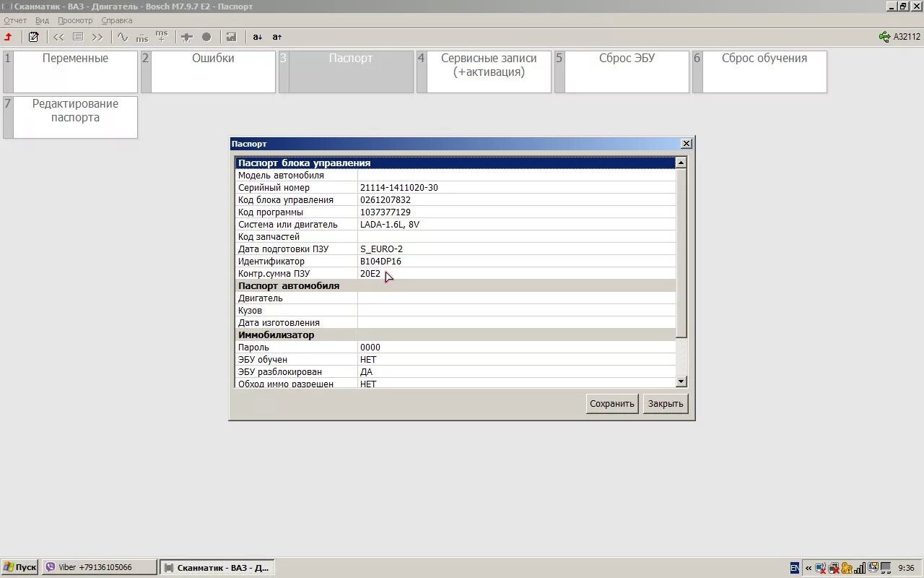Click the marker toolbar icon beside the record dot
This screenshot has height=578, width=924.
pyautogui.click(x=187, y=37)
